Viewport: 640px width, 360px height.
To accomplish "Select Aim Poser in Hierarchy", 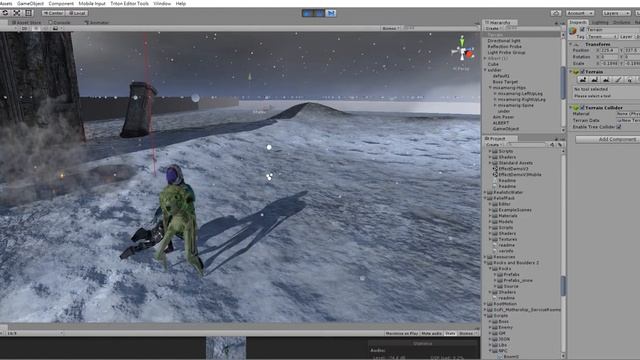I will click(x=503, y=117).
